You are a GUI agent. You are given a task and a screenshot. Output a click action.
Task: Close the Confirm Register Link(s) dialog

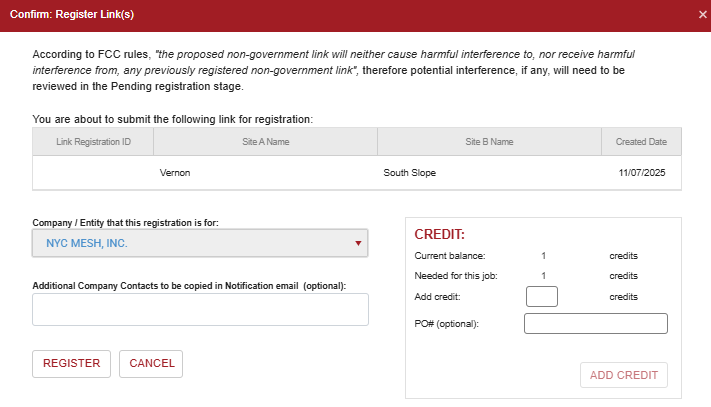tap(702, 15)
